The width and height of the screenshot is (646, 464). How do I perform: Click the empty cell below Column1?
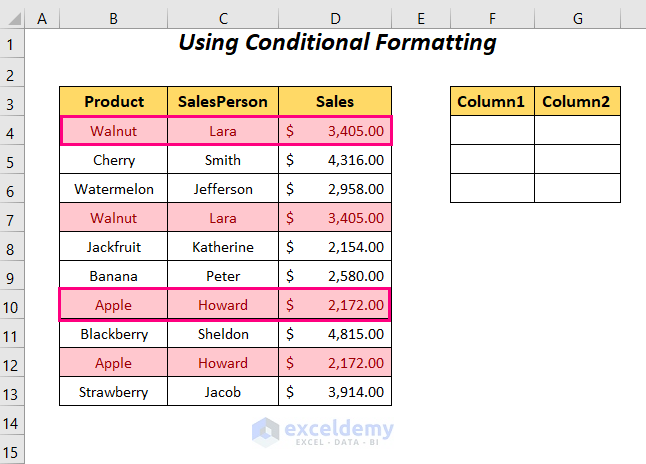[492, 131]
